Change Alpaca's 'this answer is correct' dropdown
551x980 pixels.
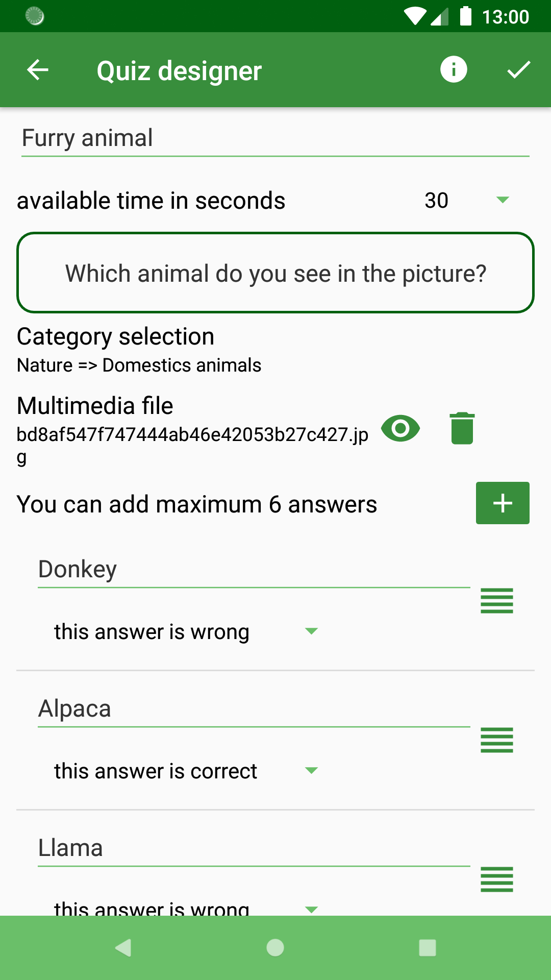coord(186,771)
